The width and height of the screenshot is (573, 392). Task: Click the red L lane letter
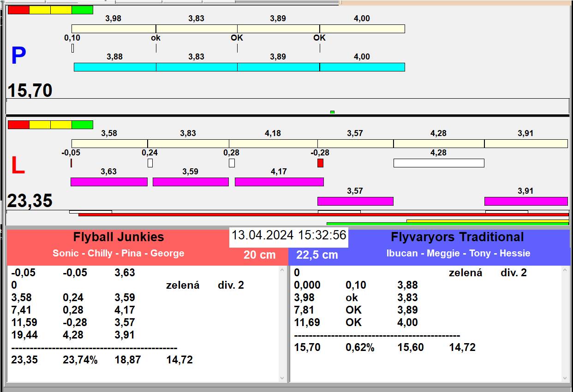[x=18, y=166]
